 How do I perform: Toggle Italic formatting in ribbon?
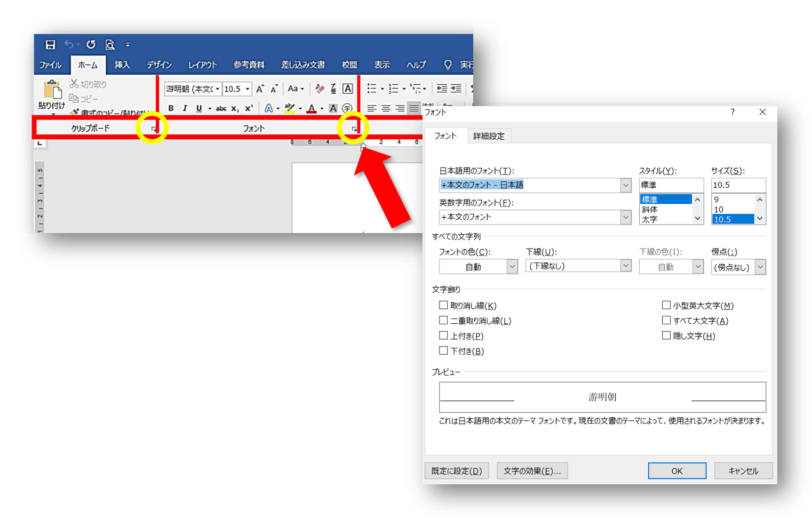point(185,108)
